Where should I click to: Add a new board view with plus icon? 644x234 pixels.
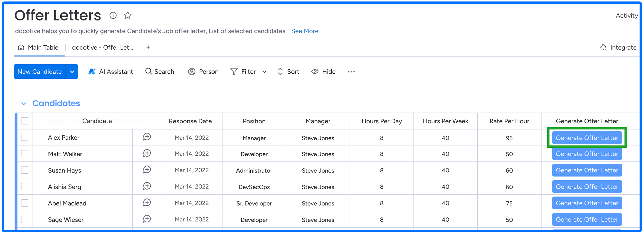click(x=148, y=47)
